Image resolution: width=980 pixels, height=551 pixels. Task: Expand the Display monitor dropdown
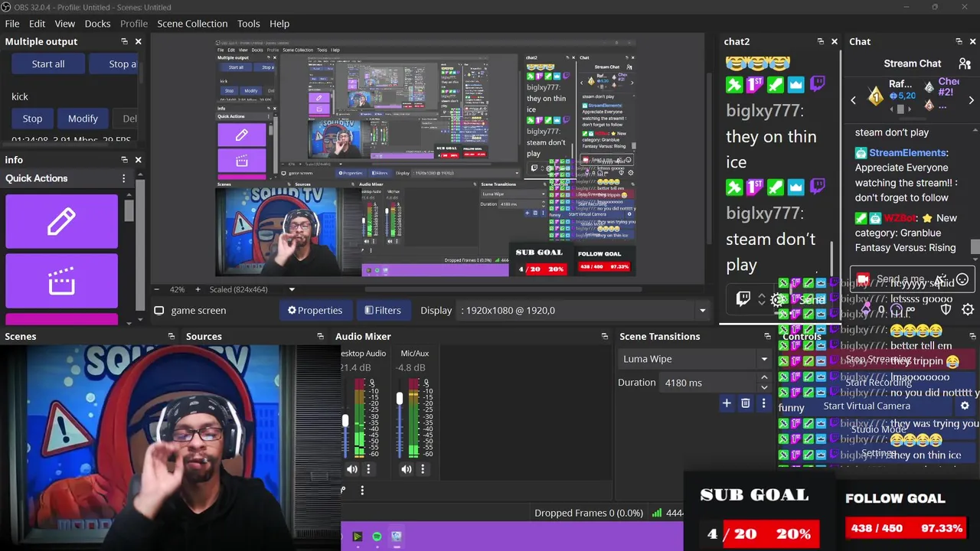pos(702,310)
